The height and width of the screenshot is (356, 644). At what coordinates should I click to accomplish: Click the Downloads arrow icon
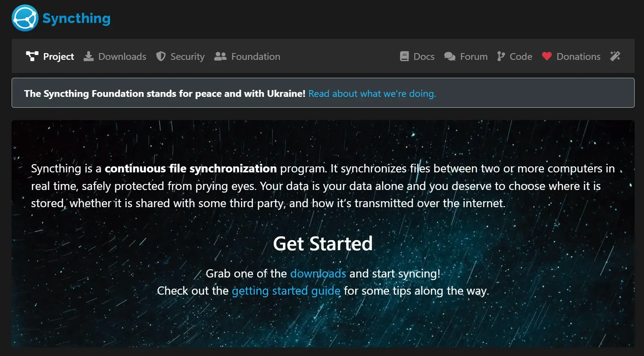[88, 56]
